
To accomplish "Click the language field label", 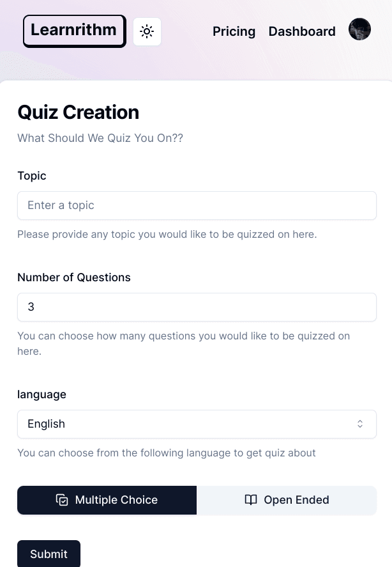I will tap(41, 394).
